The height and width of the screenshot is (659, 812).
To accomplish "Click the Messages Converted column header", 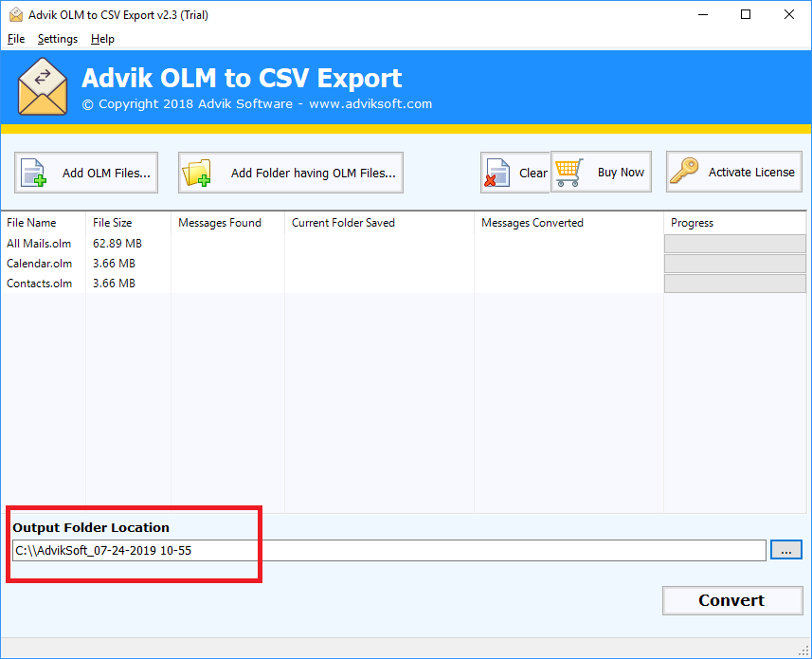I will tap(569, 223).
